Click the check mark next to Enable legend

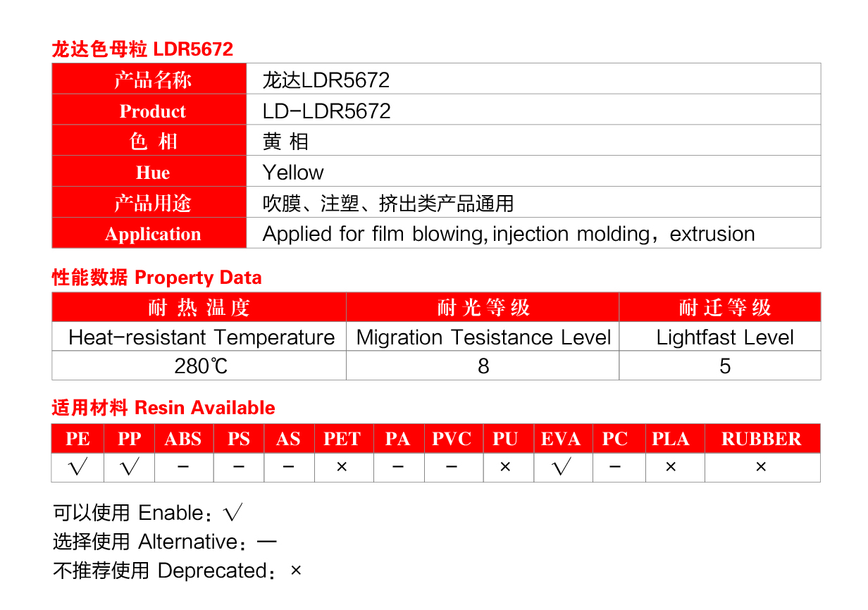[x=232, y=513]
